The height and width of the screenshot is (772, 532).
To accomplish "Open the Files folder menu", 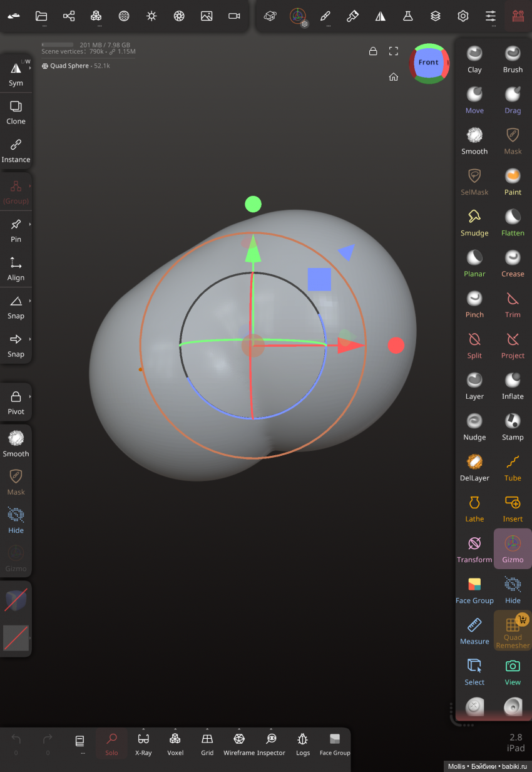I will [x=41, y=16].
